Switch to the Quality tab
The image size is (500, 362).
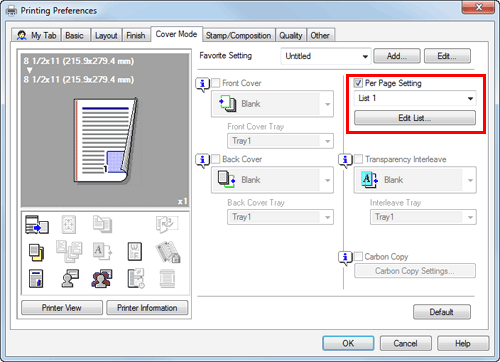coord(291,35)
